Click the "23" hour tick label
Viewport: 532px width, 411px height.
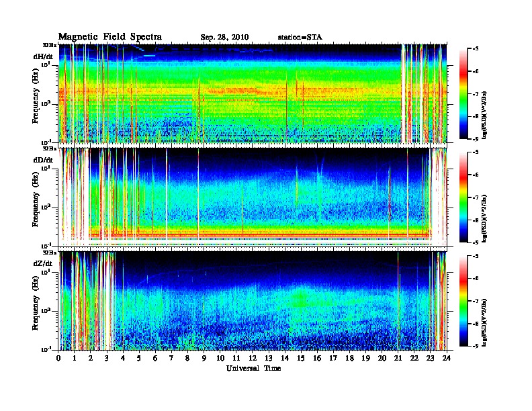431,358
